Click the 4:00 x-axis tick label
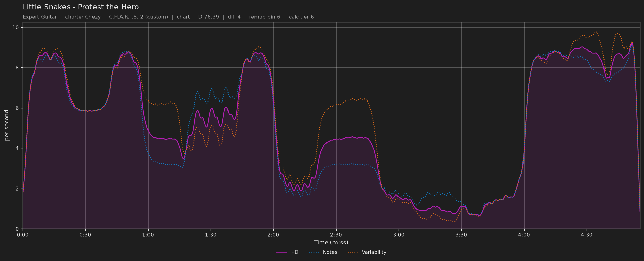 524,235
